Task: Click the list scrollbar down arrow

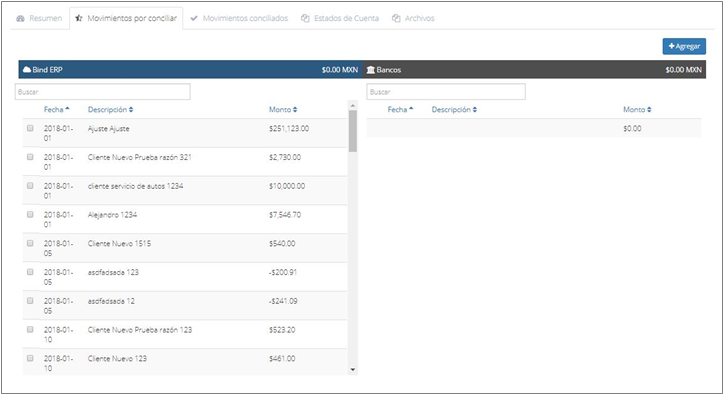Action: [353, 370]
